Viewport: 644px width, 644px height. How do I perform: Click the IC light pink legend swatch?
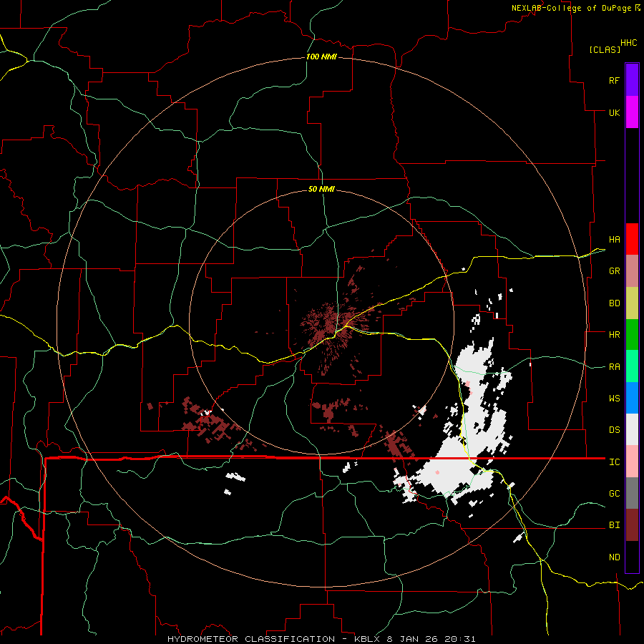pyautogui.click(x=632, y=462)
